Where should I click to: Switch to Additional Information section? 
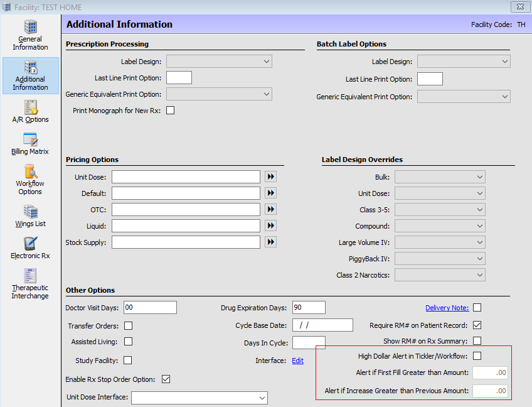[x=30, y=76]
